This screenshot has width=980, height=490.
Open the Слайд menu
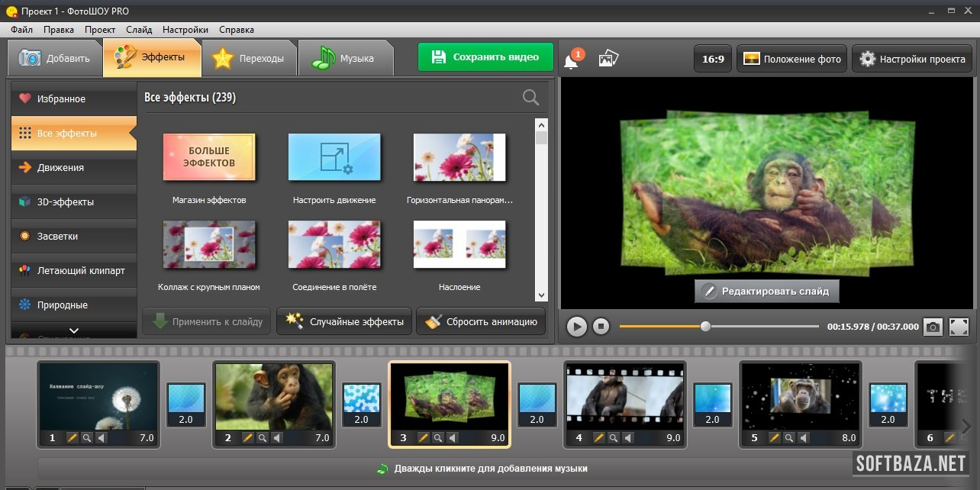[x=139, y=30]
